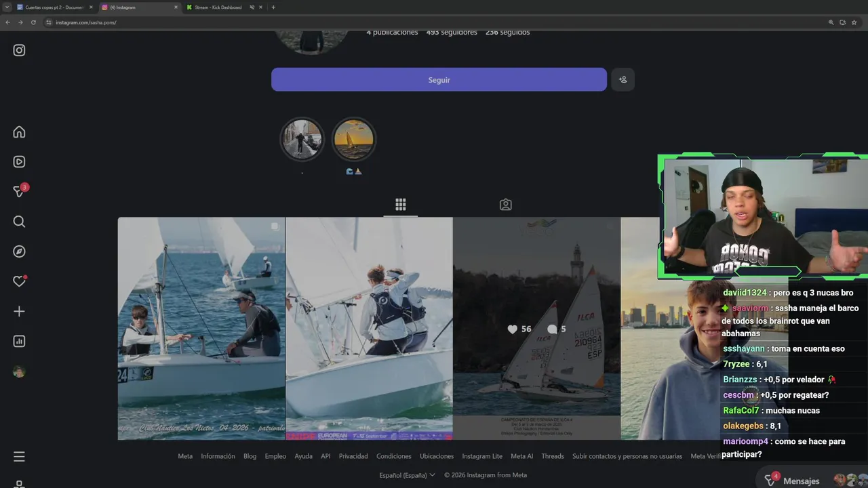Open the API footer link
Screen dimensions: 868x488
click(x=325, y=456)
